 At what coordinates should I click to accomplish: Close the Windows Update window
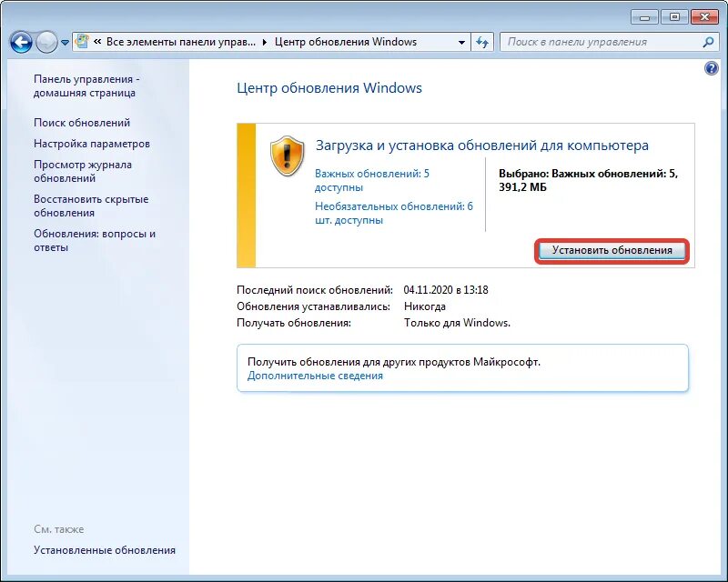pos(704,17)
